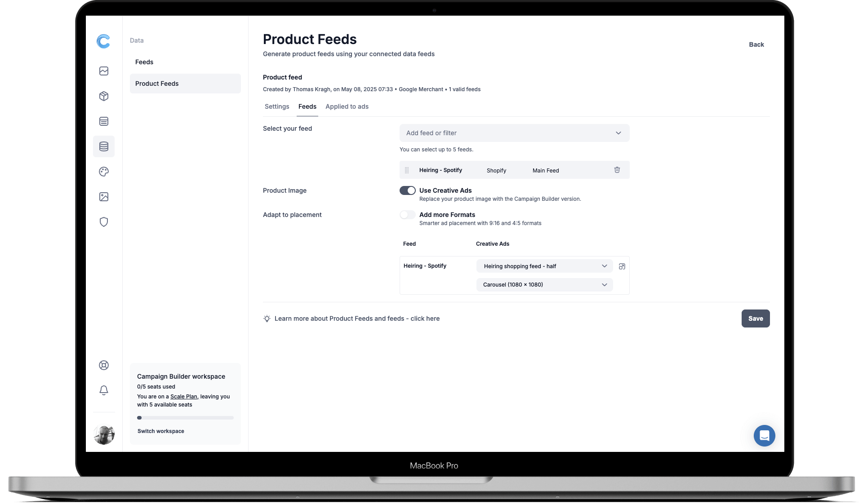This screenshot has width=863, height=504.
Task: Switch to the Applied to ads tab
Action: pyautogui.click(x=347, y=106)
